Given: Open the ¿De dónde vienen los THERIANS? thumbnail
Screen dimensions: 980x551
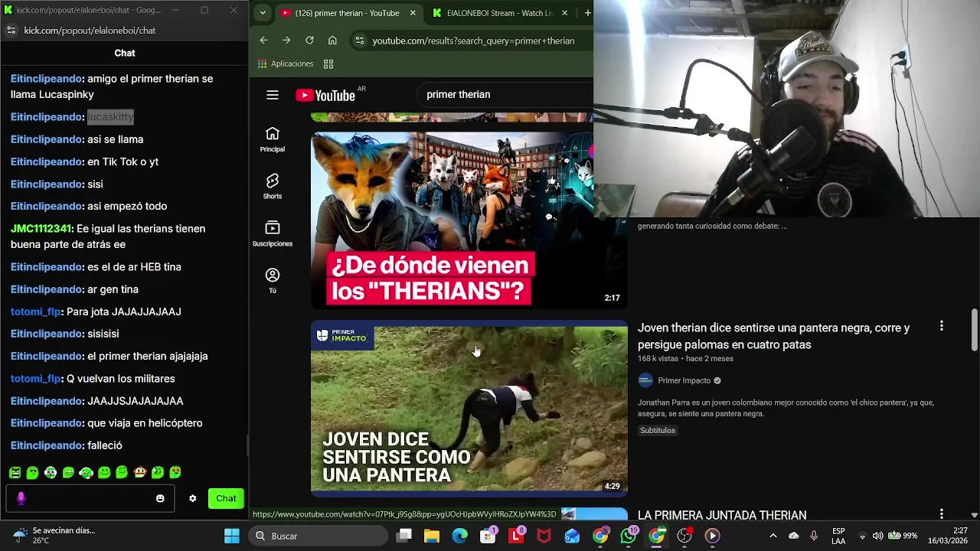Looking at the screenshot, I should click(x=469, y=220).
